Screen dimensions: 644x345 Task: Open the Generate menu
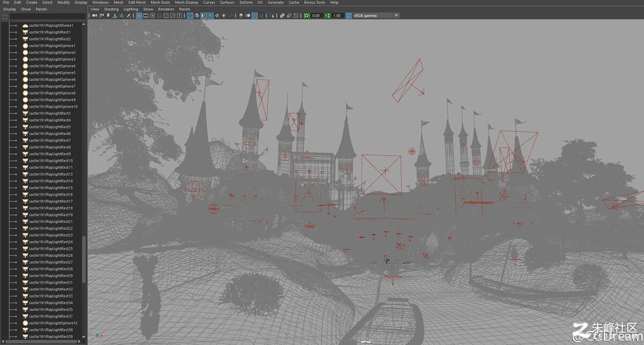click(x=275, y=3)
